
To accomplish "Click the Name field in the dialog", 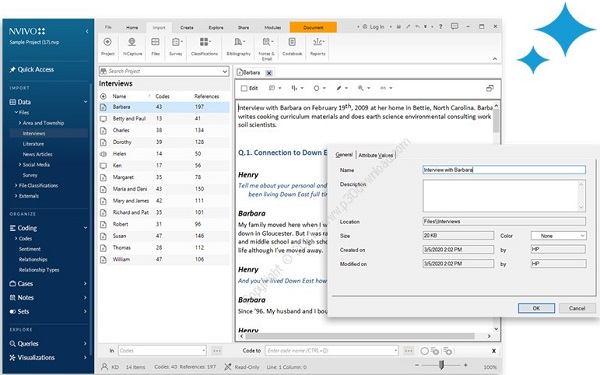I will (504, 170).
